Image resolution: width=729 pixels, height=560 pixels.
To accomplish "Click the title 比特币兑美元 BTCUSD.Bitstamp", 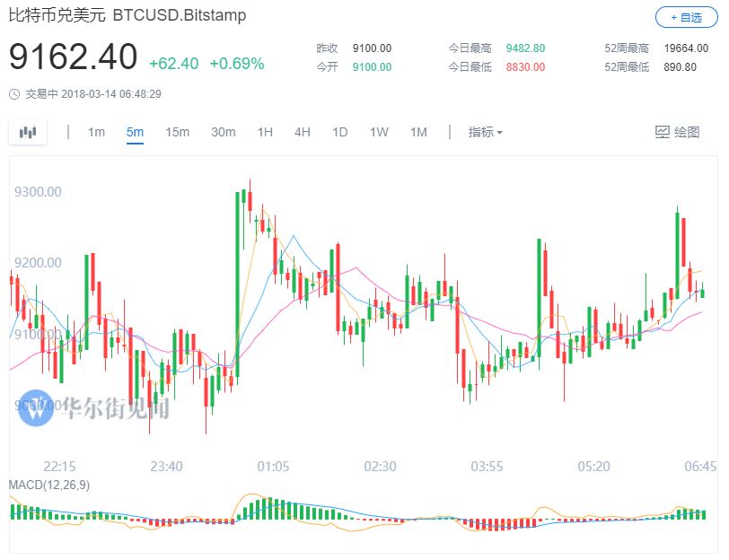I will 127,15.
